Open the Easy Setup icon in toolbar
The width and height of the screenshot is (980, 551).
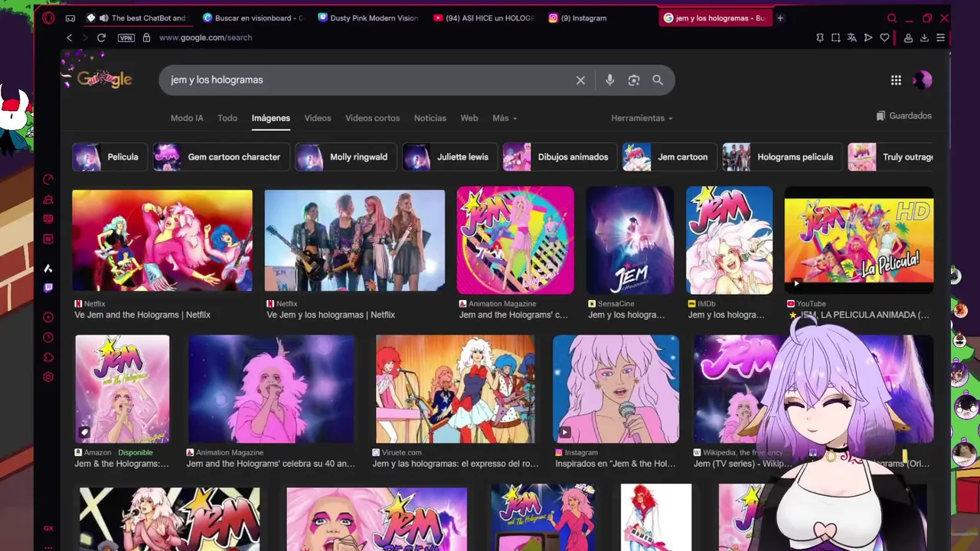point(941,37)
